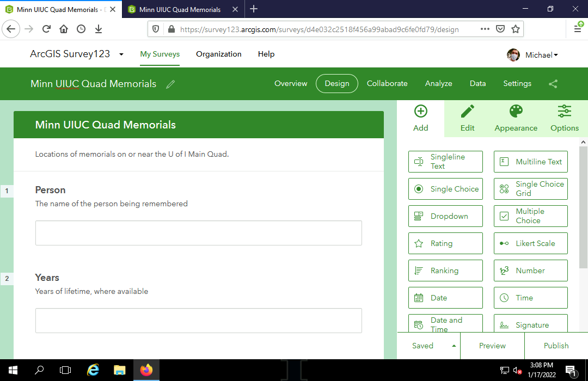Expand the Saved options arrow
This screenshot has height=381, width=588.
pos(453,346)
